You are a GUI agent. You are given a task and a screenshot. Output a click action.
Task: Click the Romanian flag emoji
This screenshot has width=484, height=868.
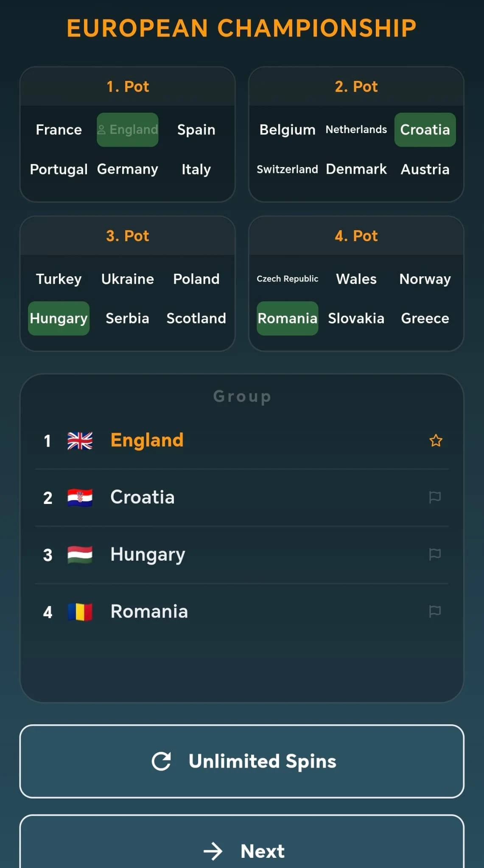[x=80, y=612]
